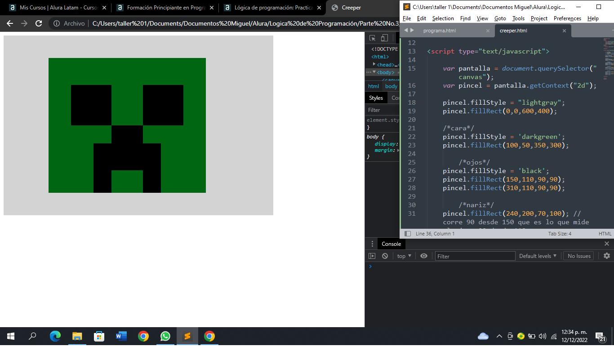
Task: Open the View menu in Sublime Text
Action: 482,18
